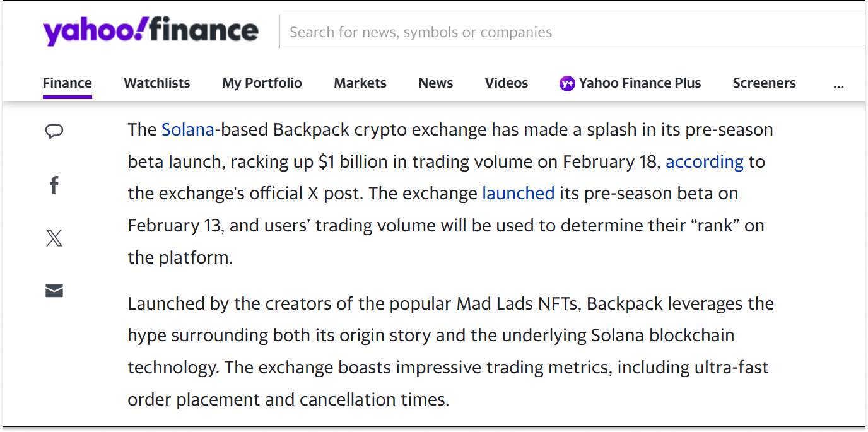The height and width of the screenshot is (432, 868).
Task: Click the "launched" hyperlink in the article
Action: click(x=519, y=193)
